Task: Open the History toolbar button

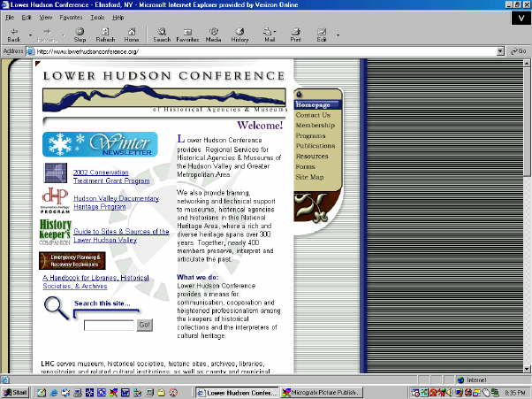Action: tap(239, 35)
